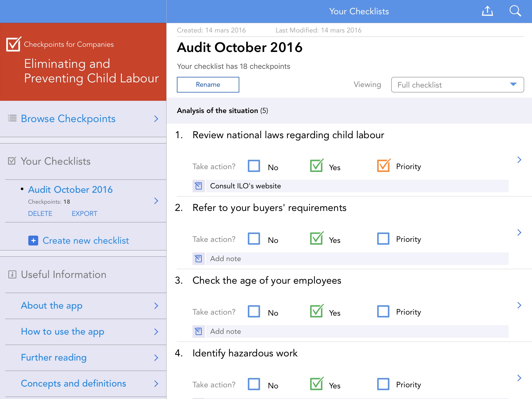The width and height of the screenshot is (532, 399).
Task: Click the Checkpoints for Companies logo checkmark
Action: 14,44
